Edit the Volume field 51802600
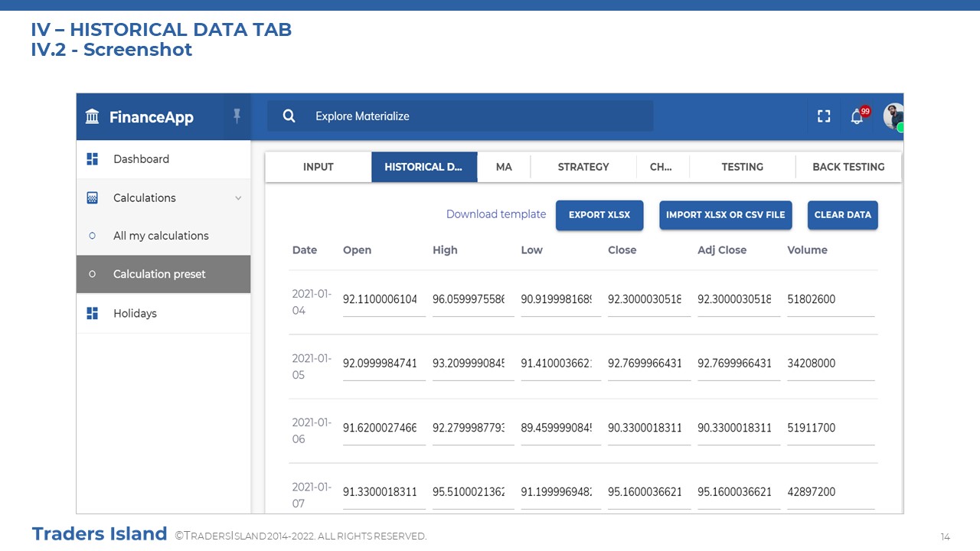The image size is (980, 551). tap(831, 300)
